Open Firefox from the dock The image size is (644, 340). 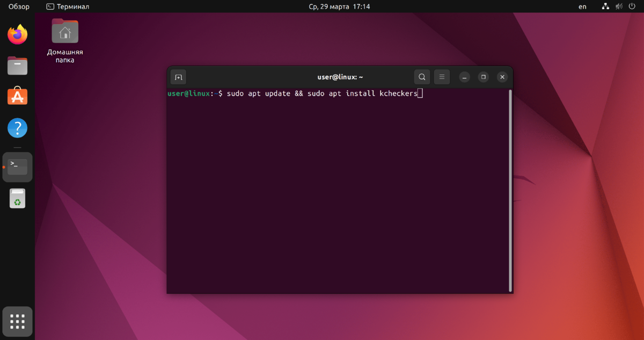tap(17, 35)
